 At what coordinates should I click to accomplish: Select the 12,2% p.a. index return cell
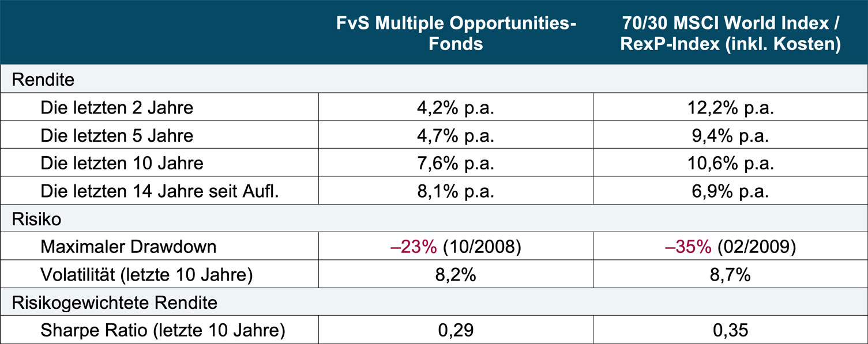730,108
